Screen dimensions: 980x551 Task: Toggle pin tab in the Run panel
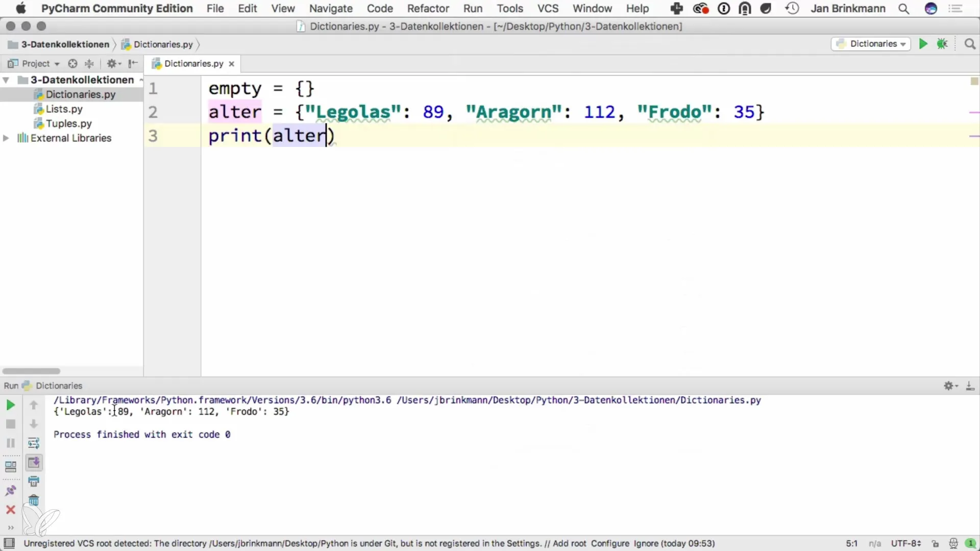pos(10,491)
